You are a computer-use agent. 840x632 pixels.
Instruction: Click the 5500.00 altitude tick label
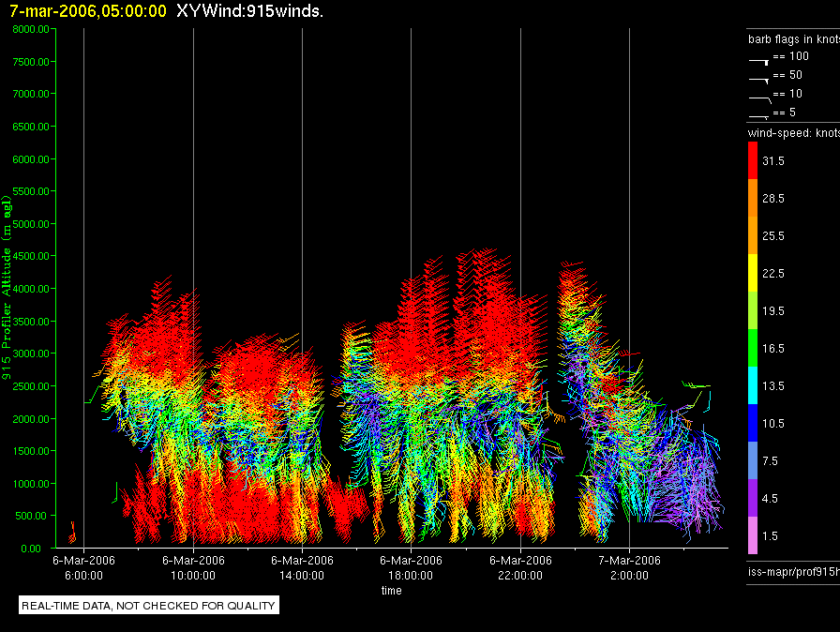[x=31, y=191]
